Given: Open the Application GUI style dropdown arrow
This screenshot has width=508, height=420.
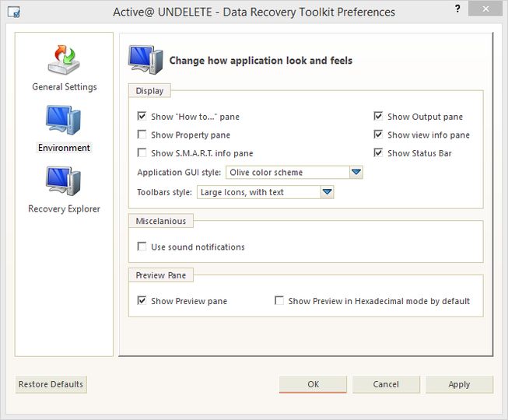Looking at the screenshot, I should click(x=356, y=172).
